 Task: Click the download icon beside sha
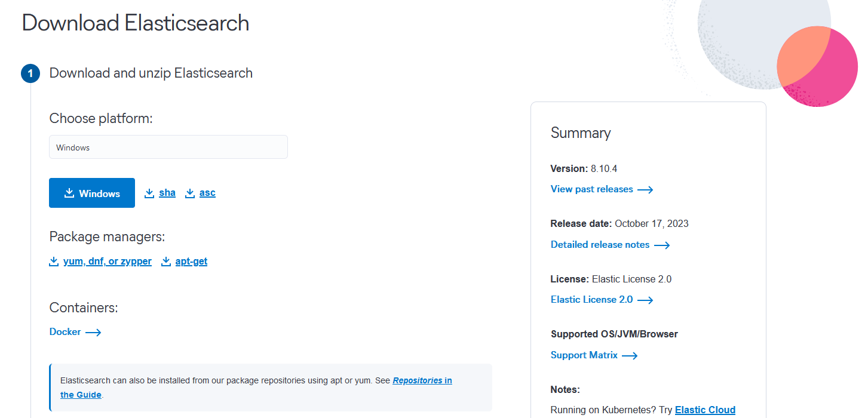pyautogui.click(x=149, y=193)
